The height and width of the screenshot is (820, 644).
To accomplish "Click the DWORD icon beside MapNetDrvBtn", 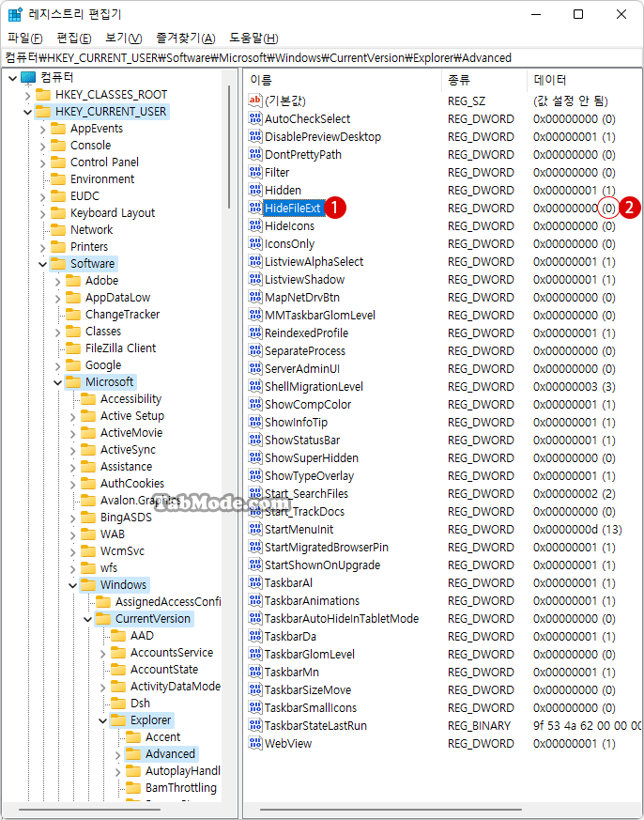I will (x=255, y=297).
